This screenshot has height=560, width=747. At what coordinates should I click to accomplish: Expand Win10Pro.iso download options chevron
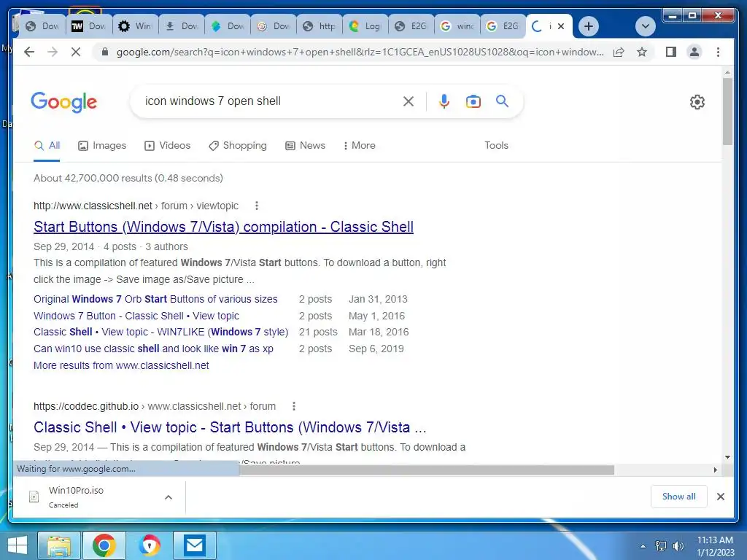tap(169, 497)
